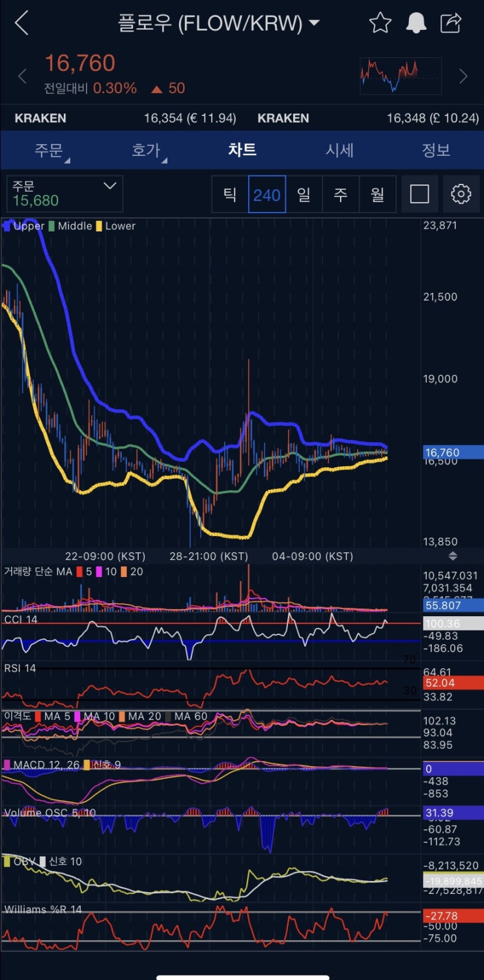Select the 틱 tick interval button

pos(230,194)
